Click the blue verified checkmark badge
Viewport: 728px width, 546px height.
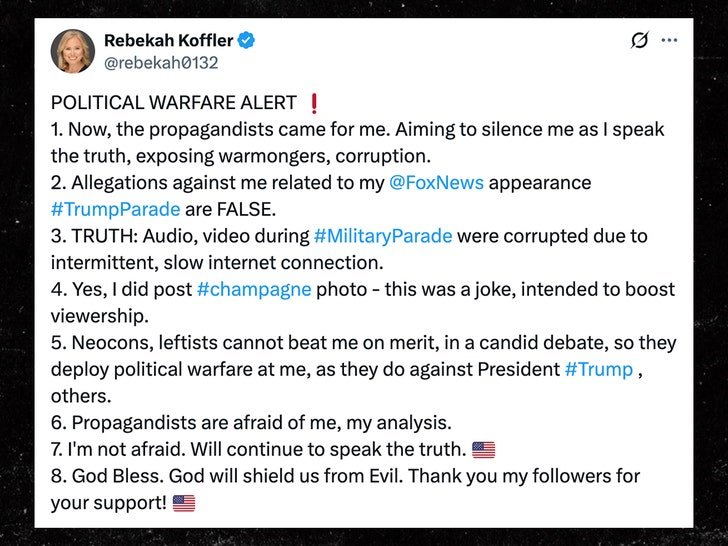[x=246, y=40]
